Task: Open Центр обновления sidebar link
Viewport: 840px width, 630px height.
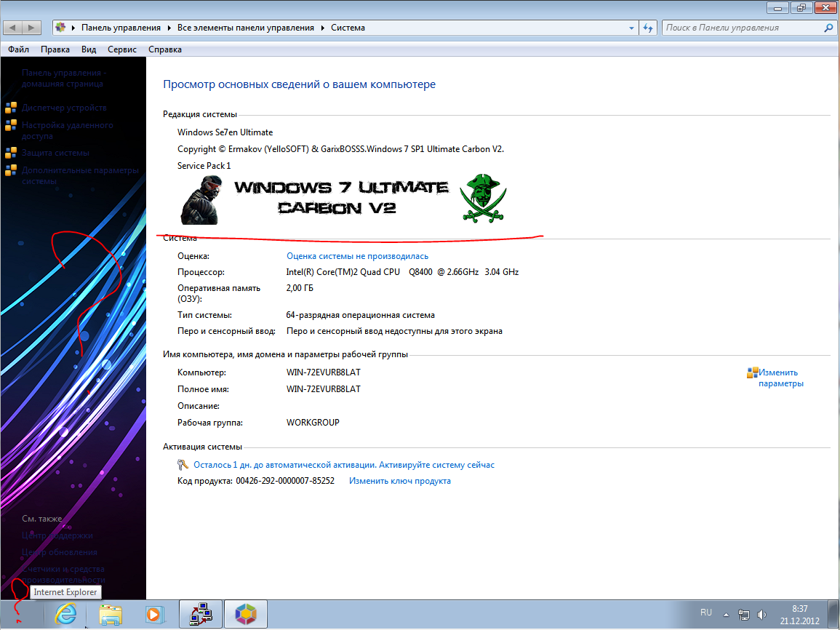Action: coord(60,551)
